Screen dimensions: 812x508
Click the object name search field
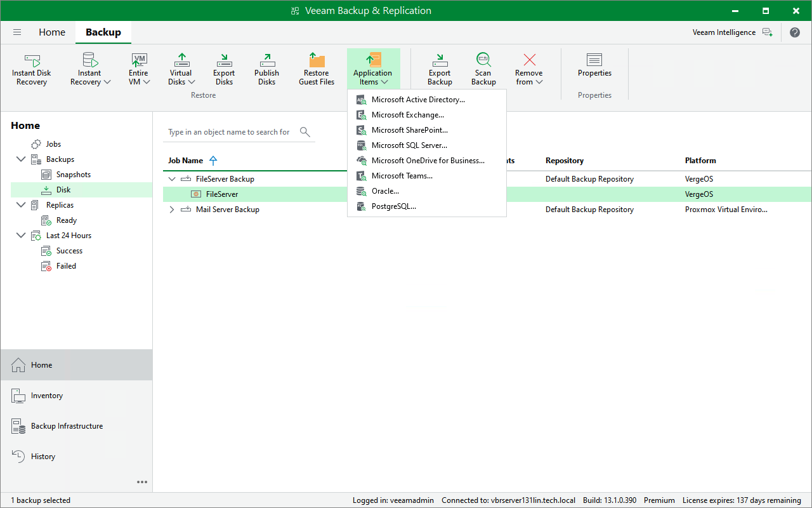pos(229,132)
